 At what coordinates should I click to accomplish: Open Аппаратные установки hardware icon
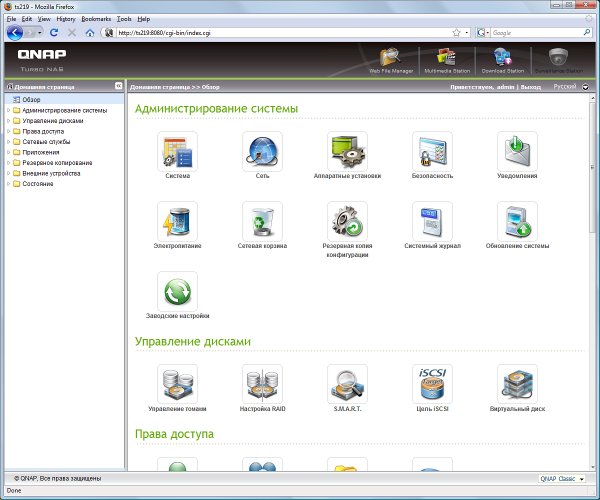pyautogui.click(x=347, y=151)
